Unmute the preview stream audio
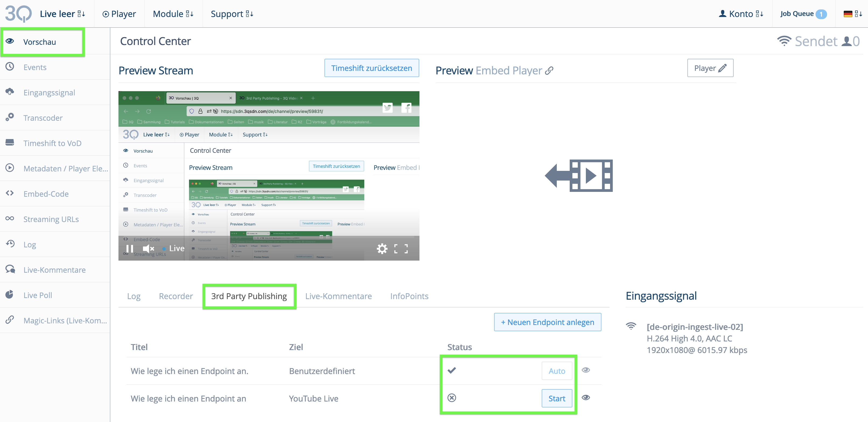This screenshot has height=422, width=868. click(x=148, y=249)
